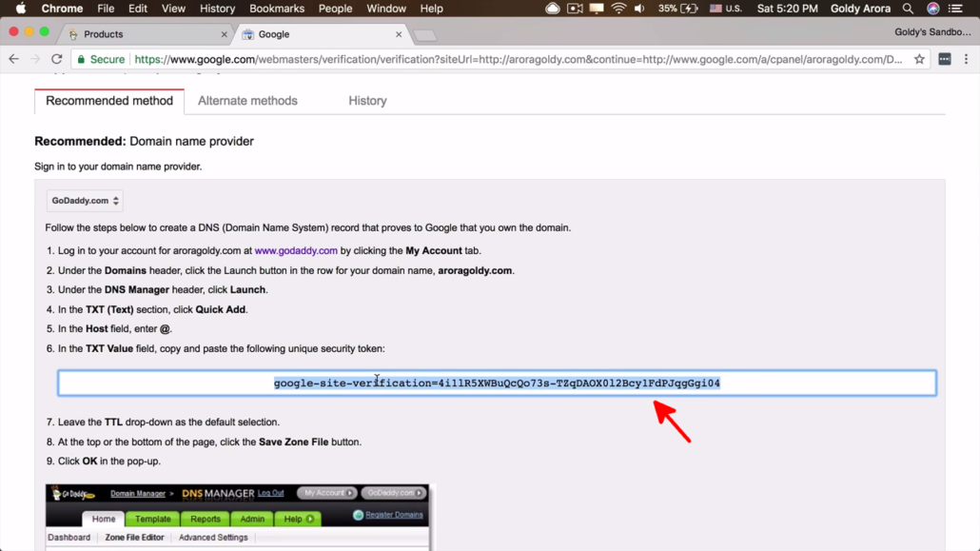Viewport: 980px width, 551px height.
Task: Click 'Sign in to your domain name provider' text
Action: (x=118, y=167)
